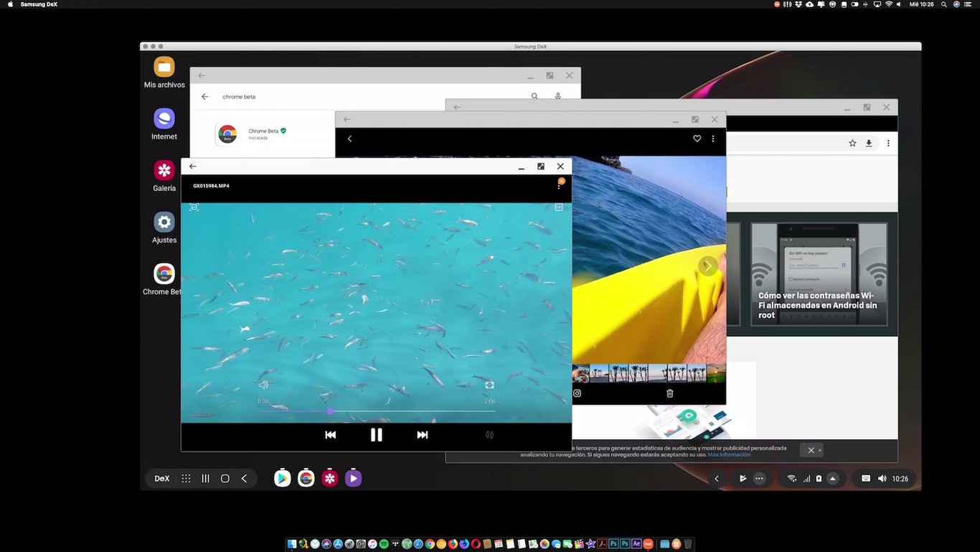Share the photo to Instagram
Screen dimensions: 980x552
point(577,393)
